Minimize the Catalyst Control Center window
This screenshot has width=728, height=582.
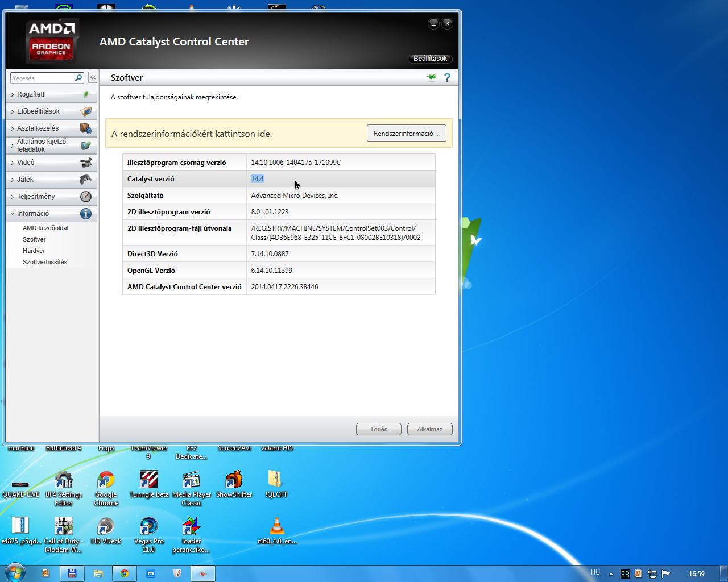433,23
